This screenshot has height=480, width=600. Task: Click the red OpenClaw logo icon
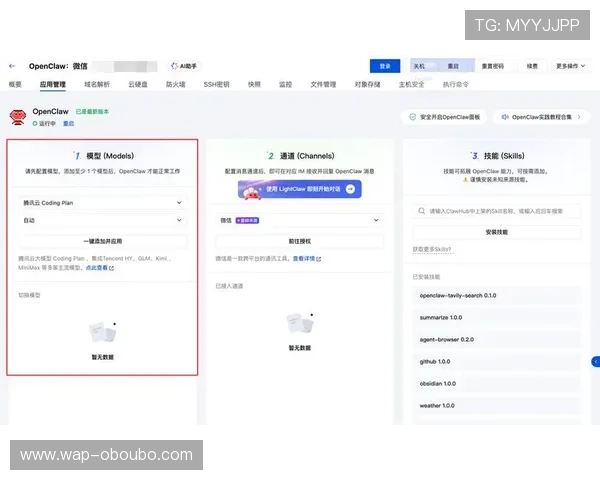pos(18,117)
